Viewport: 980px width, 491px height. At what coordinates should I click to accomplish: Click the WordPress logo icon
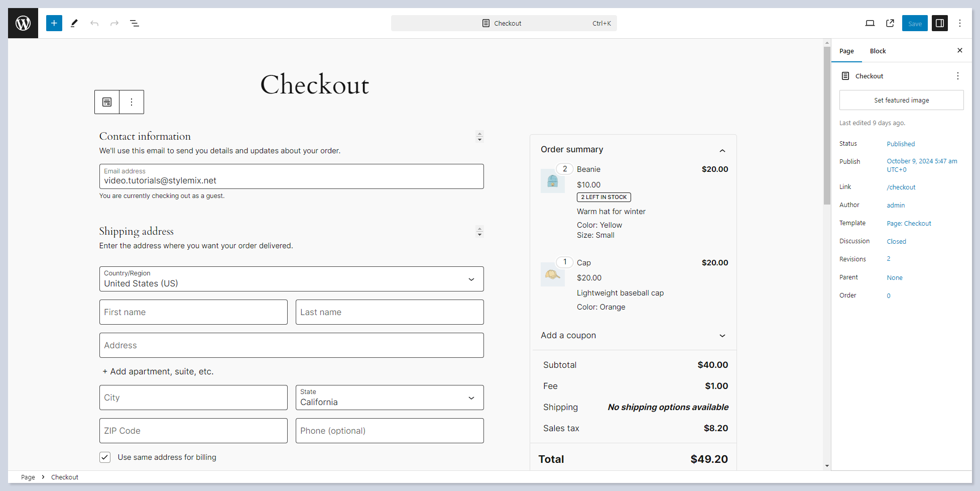click(23, 23)
